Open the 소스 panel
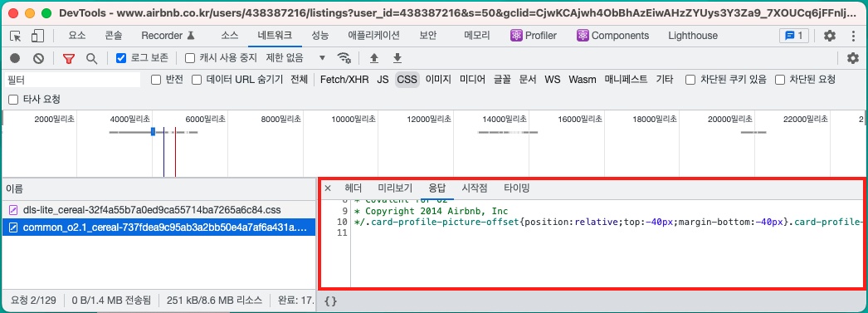This screenshot has width=868, height=313. click(230, 36)
